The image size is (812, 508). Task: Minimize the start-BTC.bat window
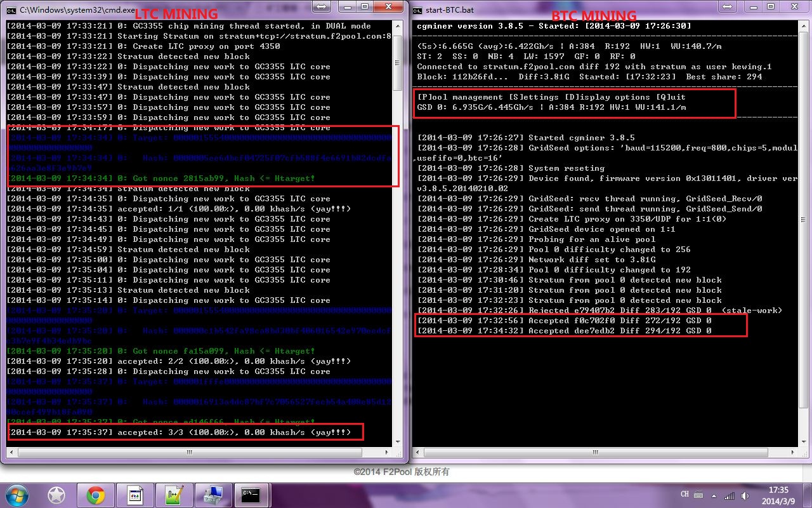tap(754, 7)
